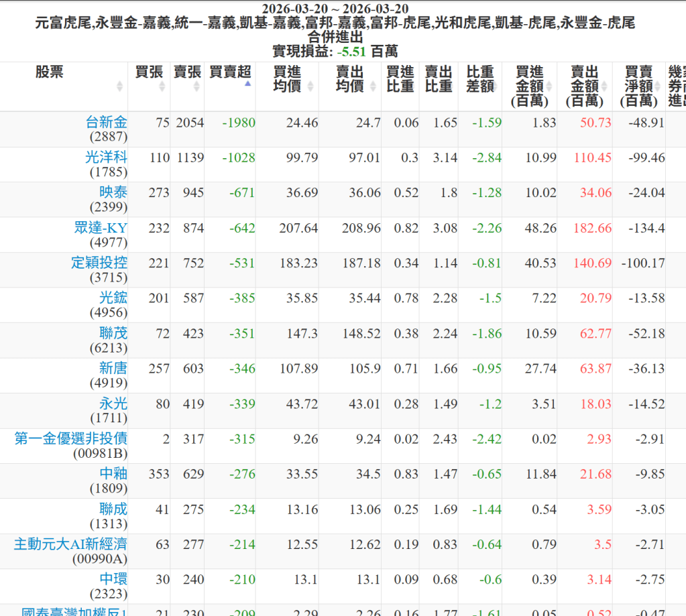Sort by 買進金額(百萬) via sort arrows

point(549,86)
